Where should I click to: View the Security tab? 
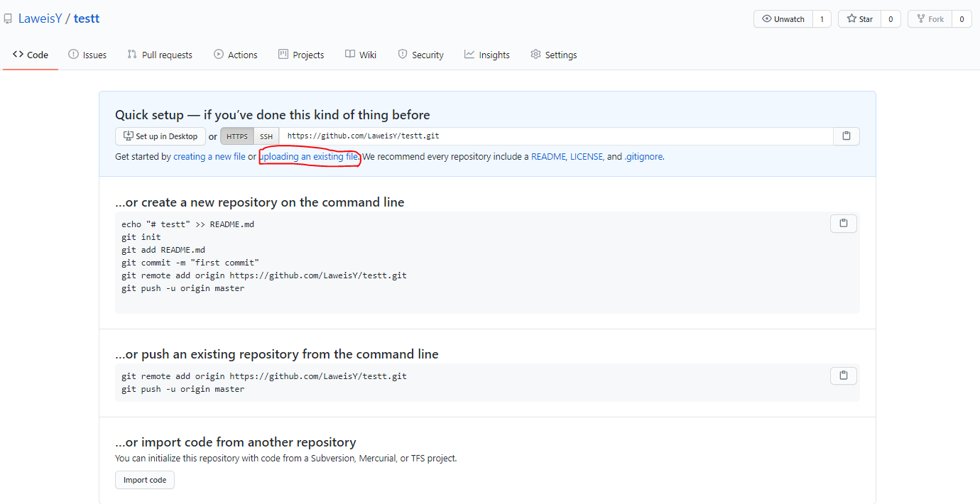[x=420, y=55]
